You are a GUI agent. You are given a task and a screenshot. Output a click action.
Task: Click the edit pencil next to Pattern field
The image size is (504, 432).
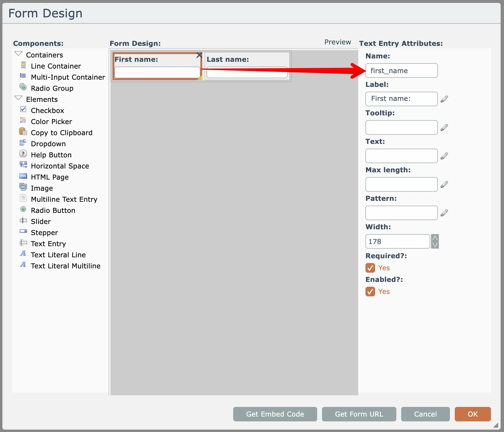(444, 213)
